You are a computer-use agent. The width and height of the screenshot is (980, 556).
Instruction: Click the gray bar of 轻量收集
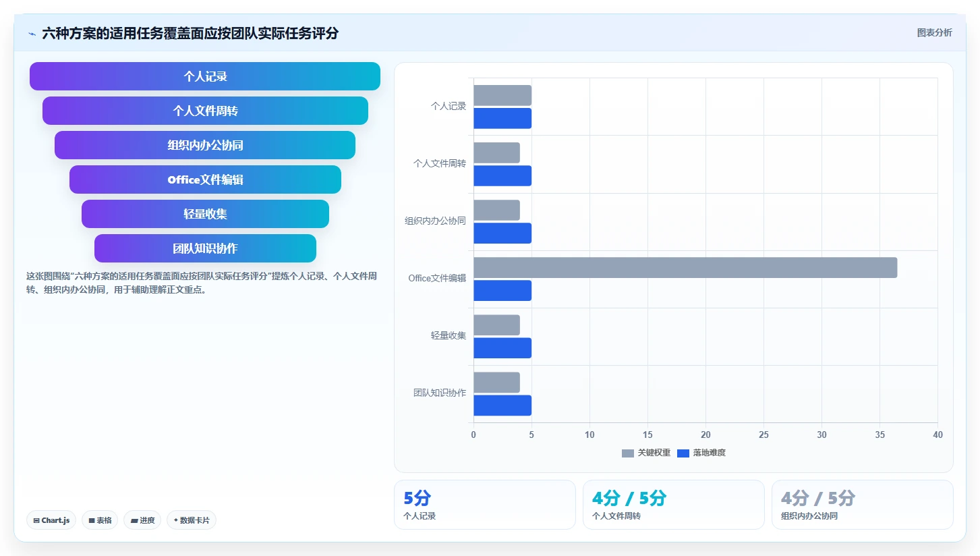coord(496,325)
